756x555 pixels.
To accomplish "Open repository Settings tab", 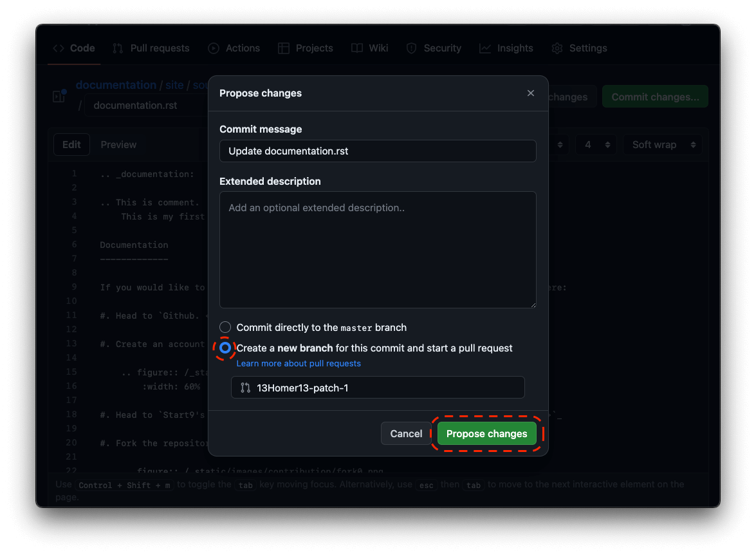I will tap(579, 48).
